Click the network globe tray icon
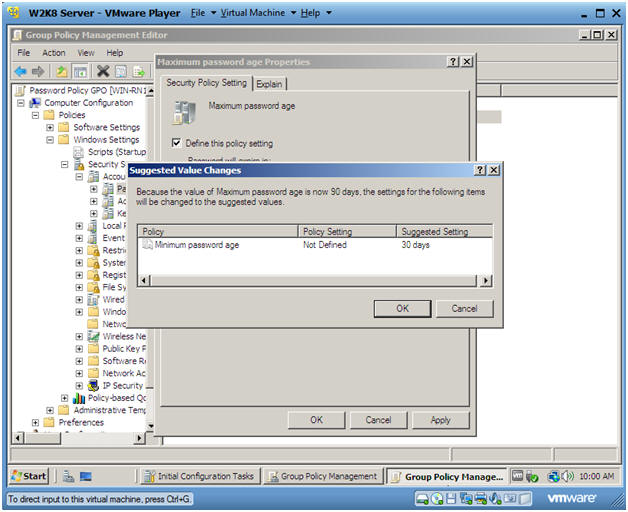The width and height of the screenshot is (628, 512). (x=554, y=476)
